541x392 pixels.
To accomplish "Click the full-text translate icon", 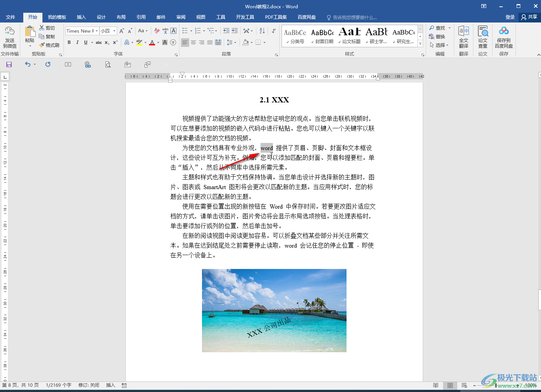I will pos(464,37).
